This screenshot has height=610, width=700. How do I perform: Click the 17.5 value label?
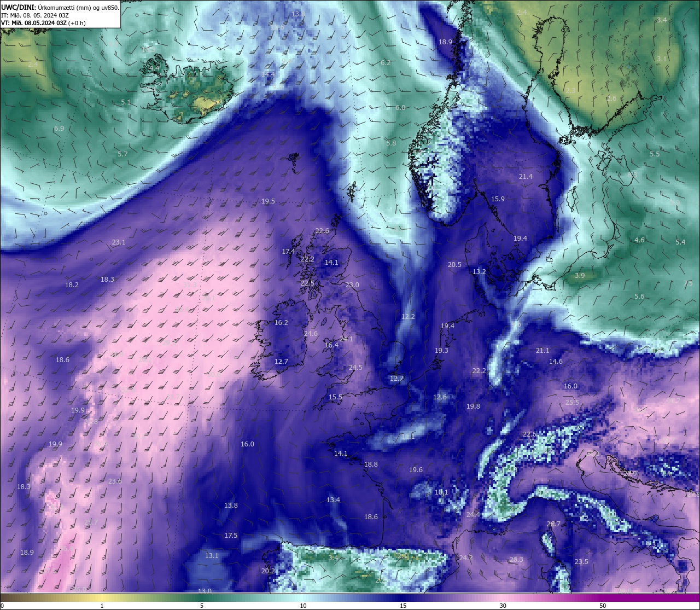pos(231,536)
